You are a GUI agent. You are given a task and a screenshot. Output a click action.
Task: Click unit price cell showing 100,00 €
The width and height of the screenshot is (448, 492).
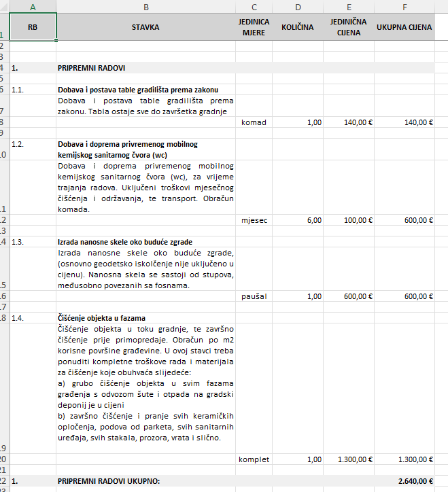tap(349, 220)
